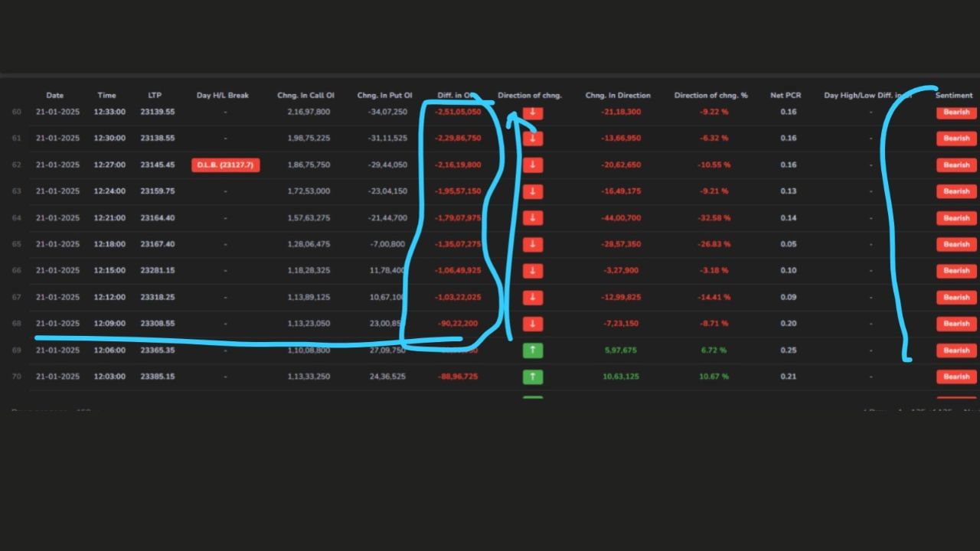Sort by the LTP column header

155,96
